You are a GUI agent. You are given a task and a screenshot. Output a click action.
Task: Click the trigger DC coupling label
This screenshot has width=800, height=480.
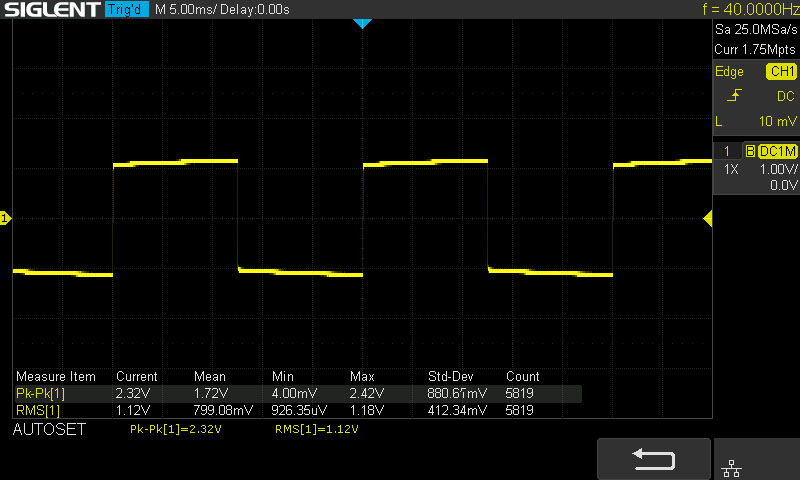pos(785,96)
